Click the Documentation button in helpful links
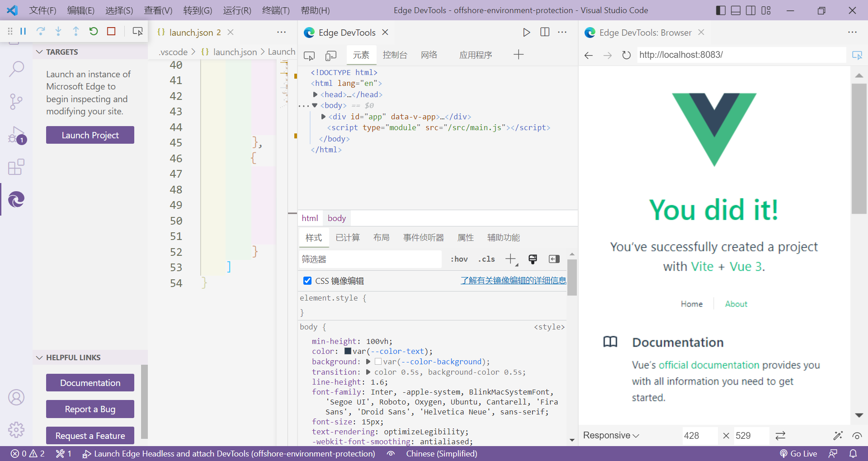Viewport: 868px width, 461px height. click(90, 383)
